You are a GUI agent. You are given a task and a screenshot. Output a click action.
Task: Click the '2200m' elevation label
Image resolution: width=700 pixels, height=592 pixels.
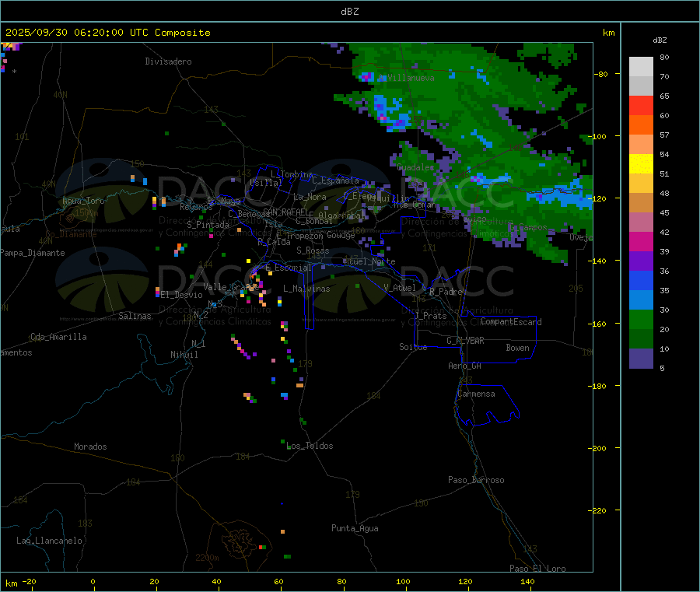click(x=207, y=558)
